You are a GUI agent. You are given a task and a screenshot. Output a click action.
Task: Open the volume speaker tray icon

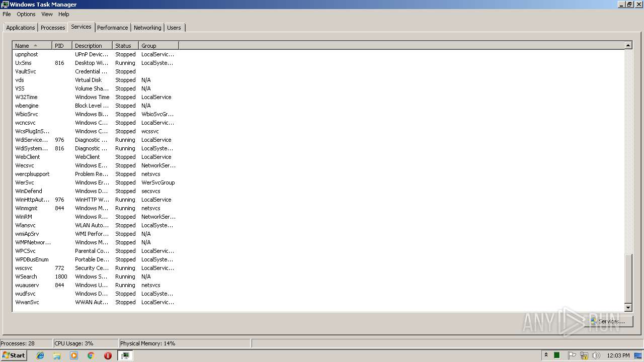click(596, 355)
